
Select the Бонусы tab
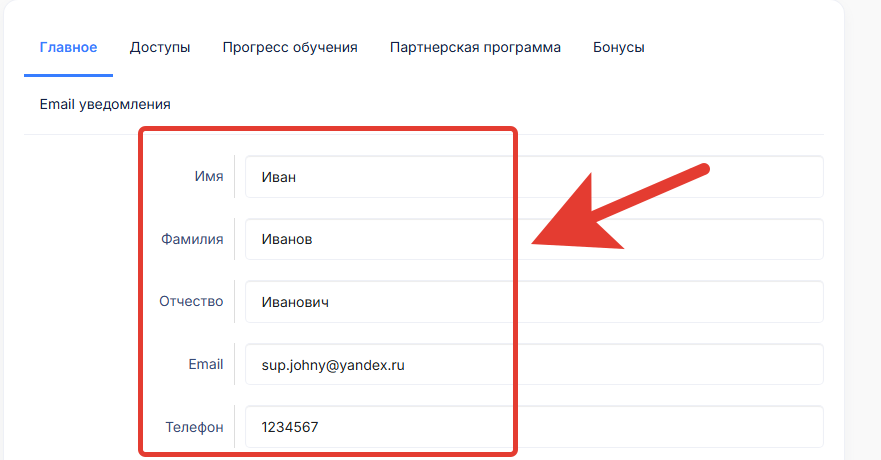pos(619,47)
